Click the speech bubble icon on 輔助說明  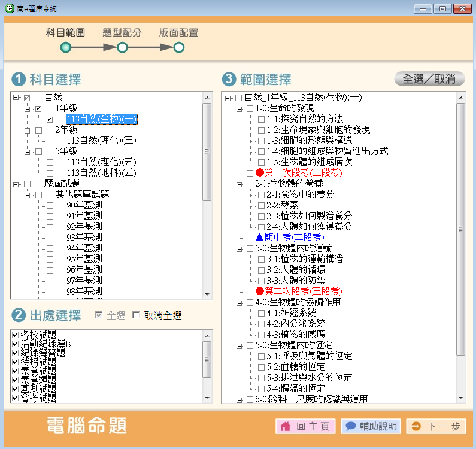[351, 426]
